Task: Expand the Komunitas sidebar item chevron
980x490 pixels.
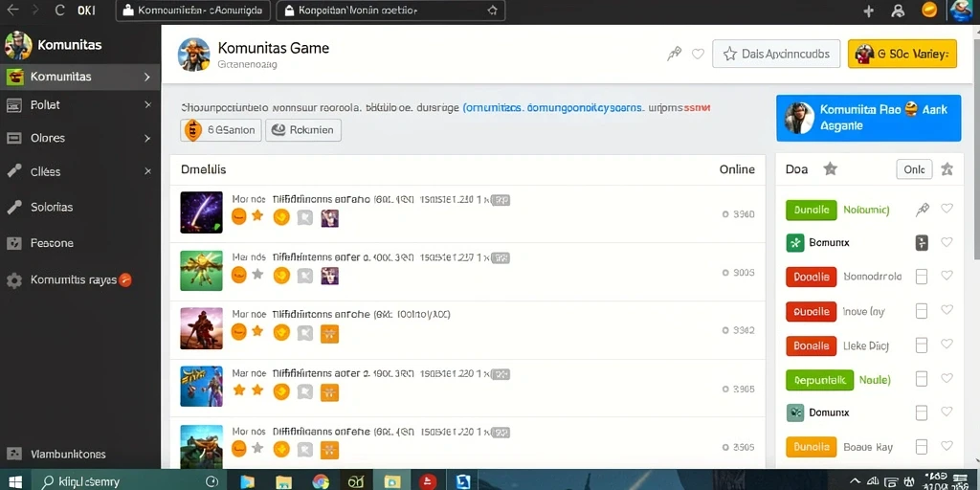Action: (x=147, y=77)
